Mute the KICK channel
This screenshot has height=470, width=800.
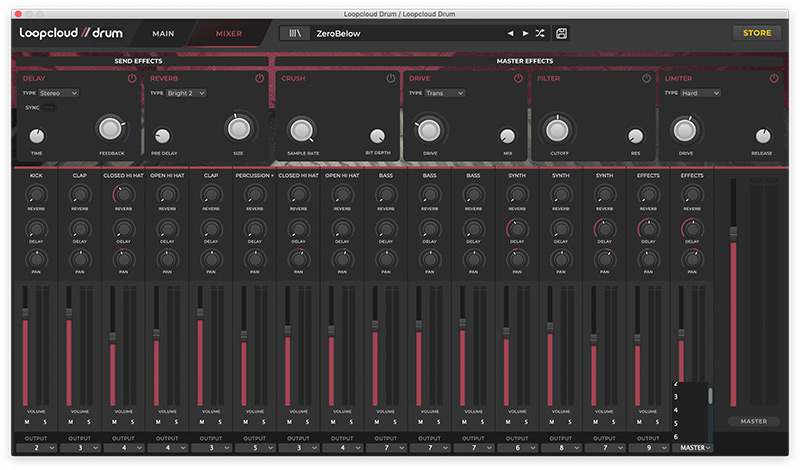(27, 422)
